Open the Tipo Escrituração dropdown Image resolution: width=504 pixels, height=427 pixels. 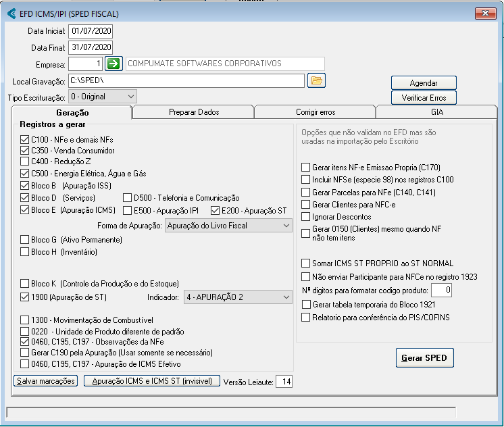[102, 97]
